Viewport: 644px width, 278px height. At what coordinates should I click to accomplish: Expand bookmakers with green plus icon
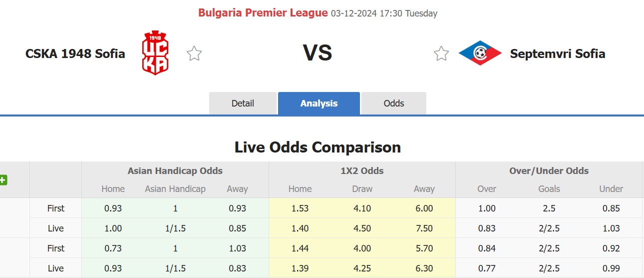click(3, 180)
